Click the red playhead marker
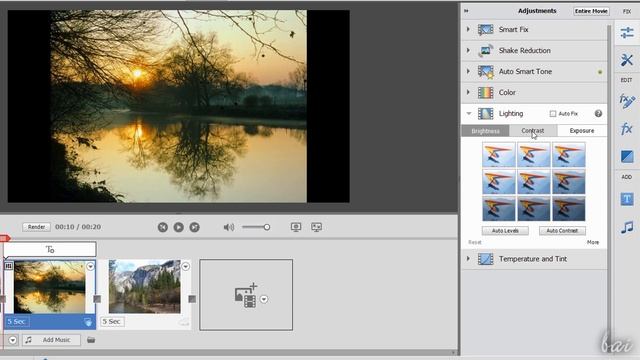Screen dimensions: 640x360 coord(5,238)
